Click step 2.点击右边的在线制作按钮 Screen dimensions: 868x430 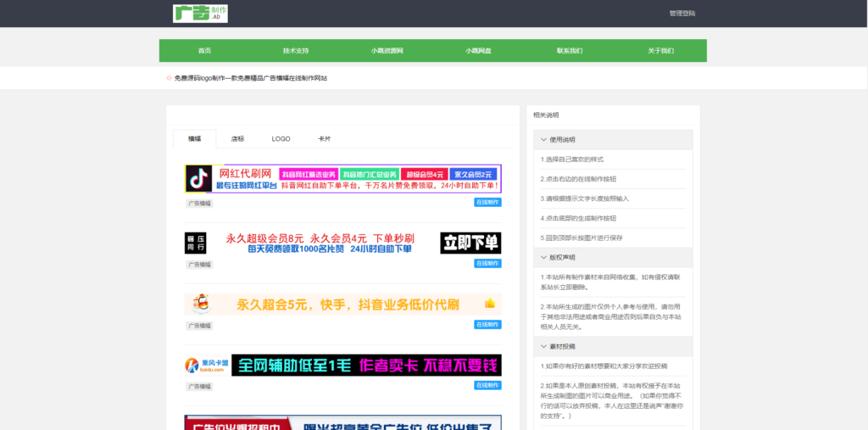coord(579,179)
